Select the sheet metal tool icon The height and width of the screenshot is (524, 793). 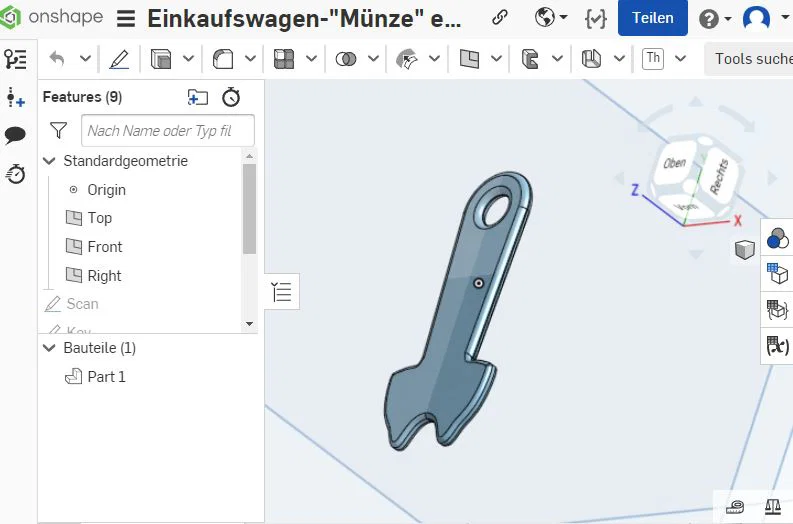click(x=591, y=59)
